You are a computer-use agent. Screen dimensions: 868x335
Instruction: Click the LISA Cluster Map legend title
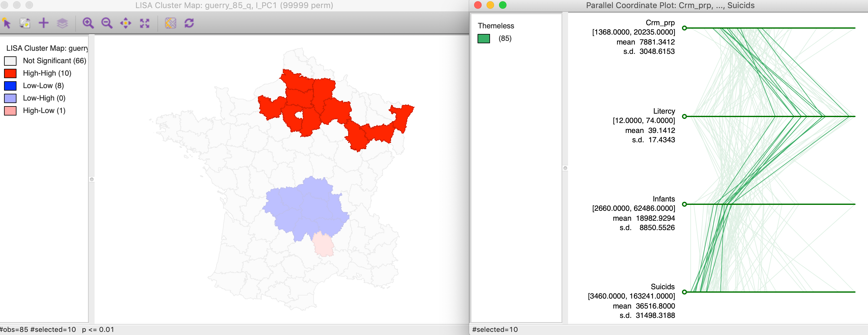(x=47, y=48)
